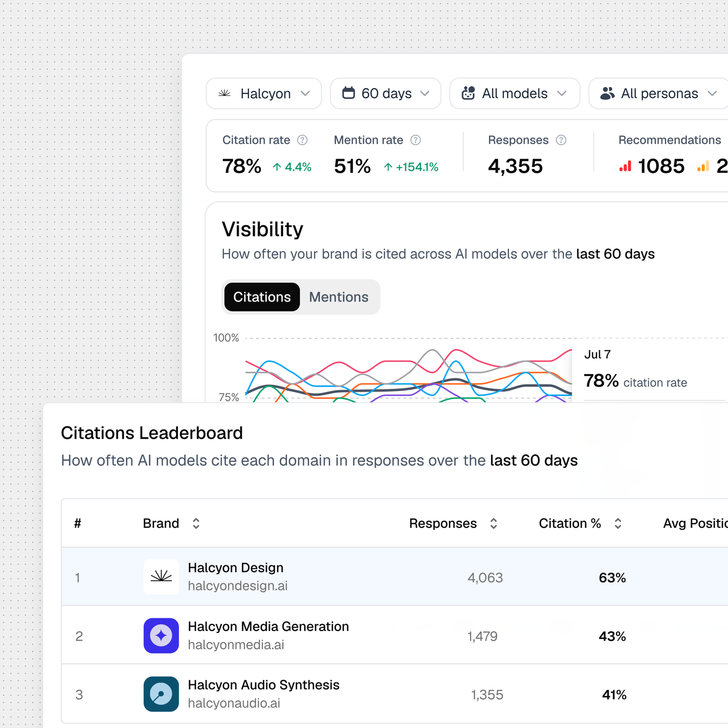Viewport: 728px width, 728px height.
Task: Click the Halcyon sunburst logo icon in filter
Action: (224, 94)
